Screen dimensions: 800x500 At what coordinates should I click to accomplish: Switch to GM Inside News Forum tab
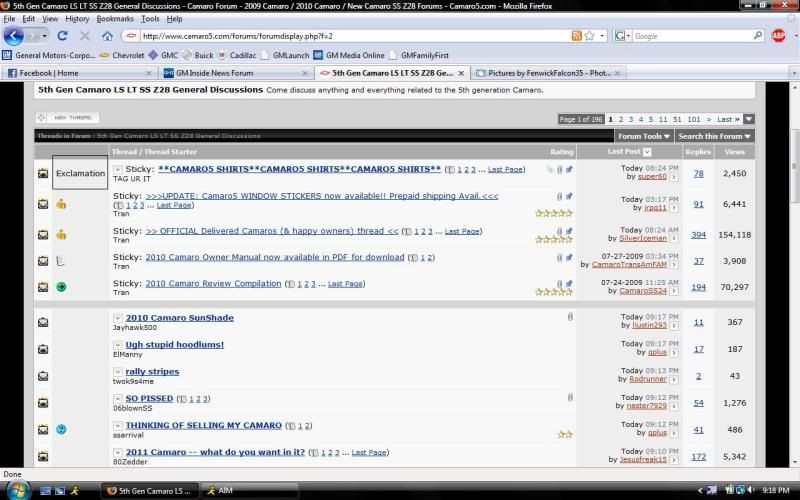(x=235, y=73)
